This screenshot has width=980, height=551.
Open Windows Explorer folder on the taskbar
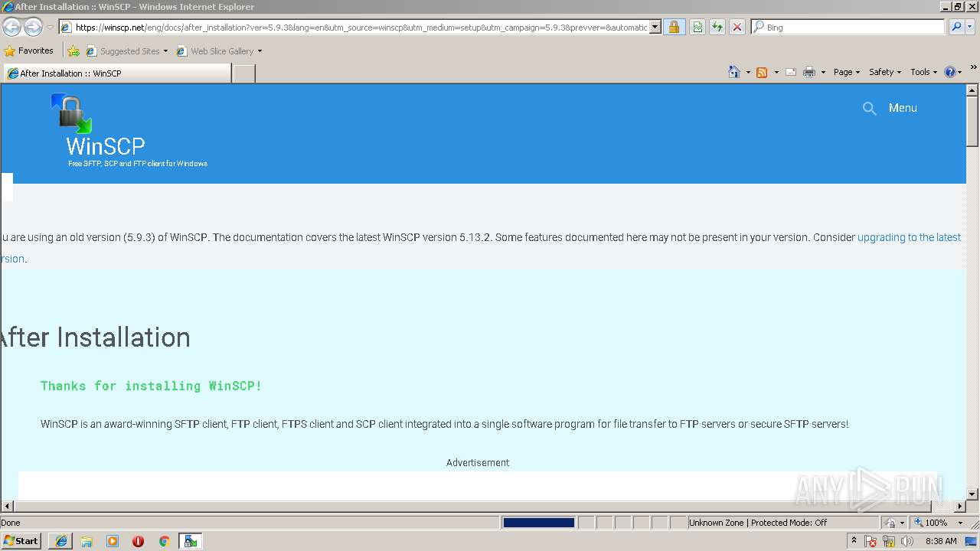point(87,541)
